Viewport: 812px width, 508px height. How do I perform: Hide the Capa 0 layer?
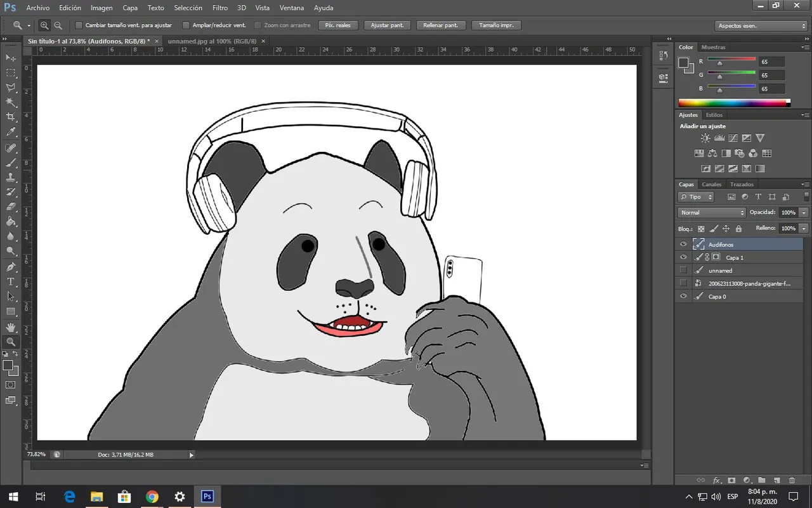[x=683, y=297]
